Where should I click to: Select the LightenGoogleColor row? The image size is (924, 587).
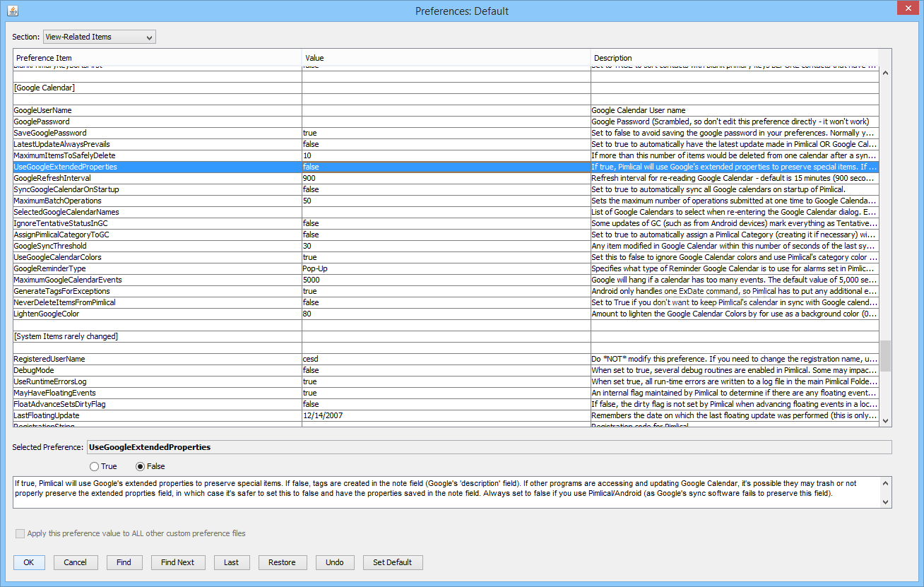coord(446,314)
